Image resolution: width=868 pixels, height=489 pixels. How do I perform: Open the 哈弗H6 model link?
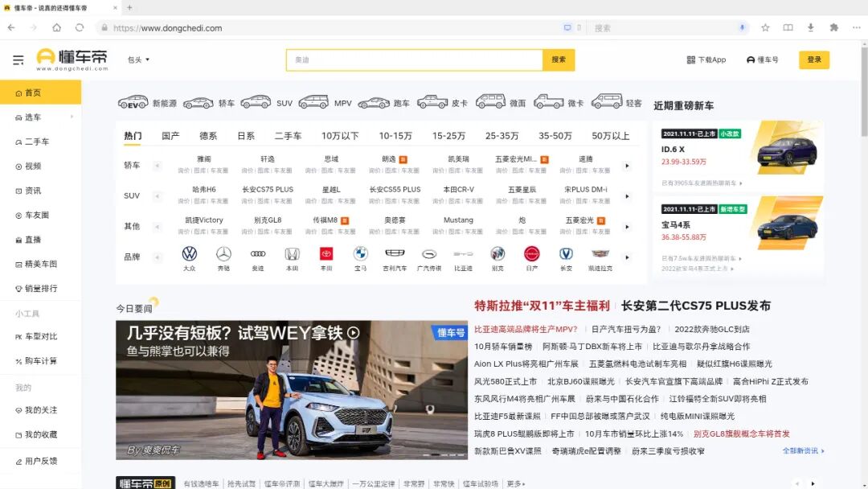pos(203,189)
